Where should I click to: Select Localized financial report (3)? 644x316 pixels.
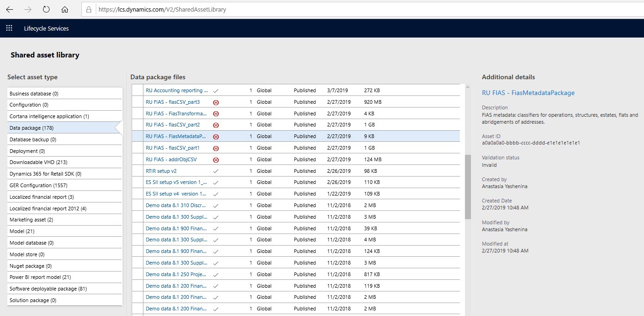65,197
